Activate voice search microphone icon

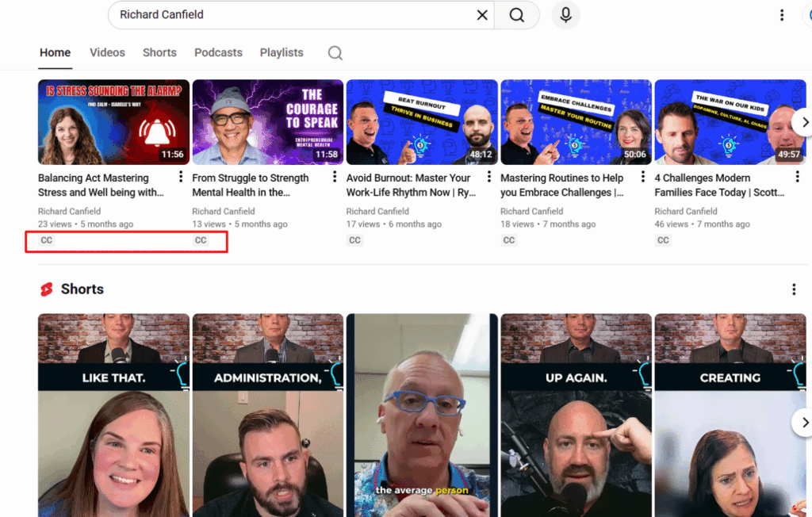click(566, 15)
